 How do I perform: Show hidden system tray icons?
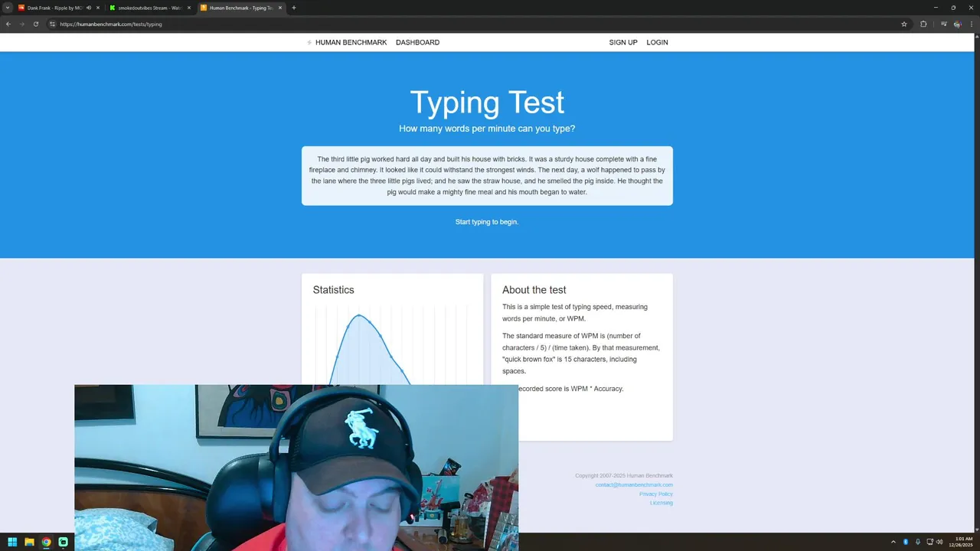coord(893,542)
